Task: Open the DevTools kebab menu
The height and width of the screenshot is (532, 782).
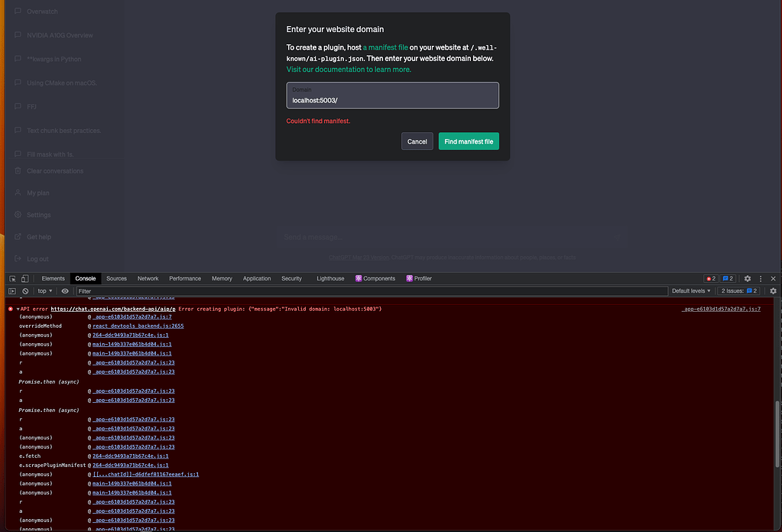Action: click(759, 278)
